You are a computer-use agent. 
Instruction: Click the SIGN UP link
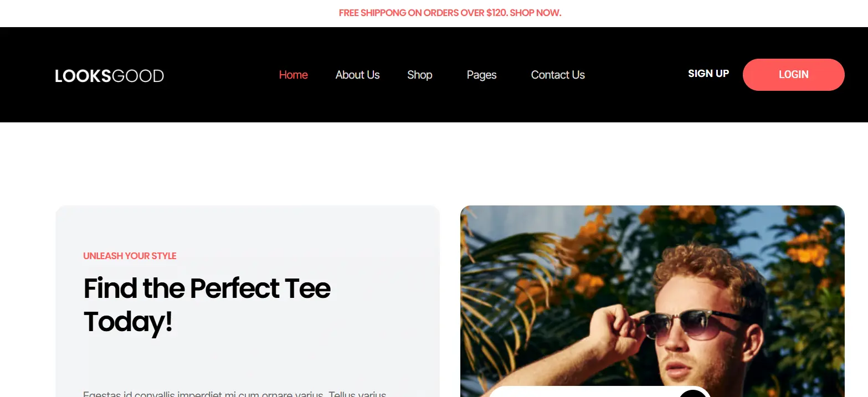click(x=708, y=74)
